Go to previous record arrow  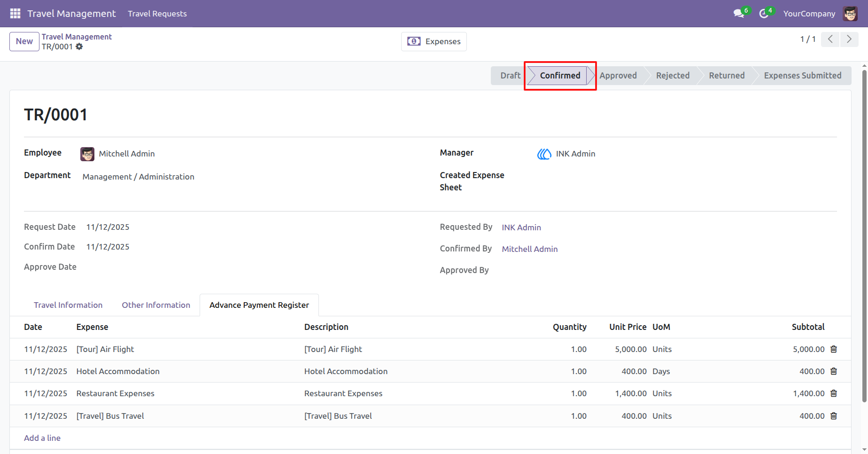[x=830, y=39]
